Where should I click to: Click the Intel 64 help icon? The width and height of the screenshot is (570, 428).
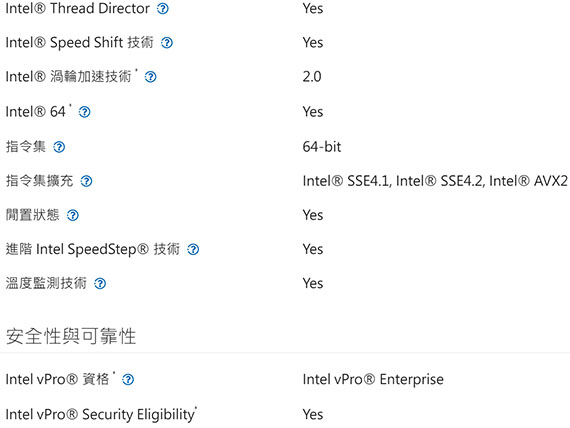coord(85,112)
